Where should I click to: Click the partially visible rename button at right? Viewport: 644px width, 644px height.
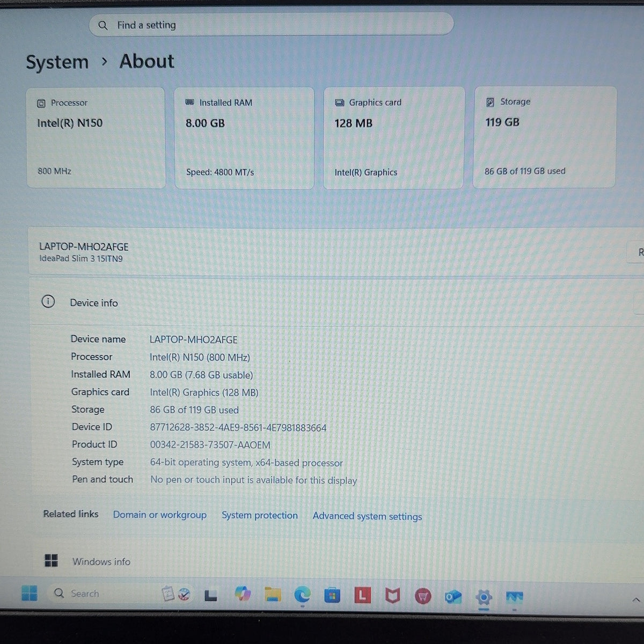(636, 252)
